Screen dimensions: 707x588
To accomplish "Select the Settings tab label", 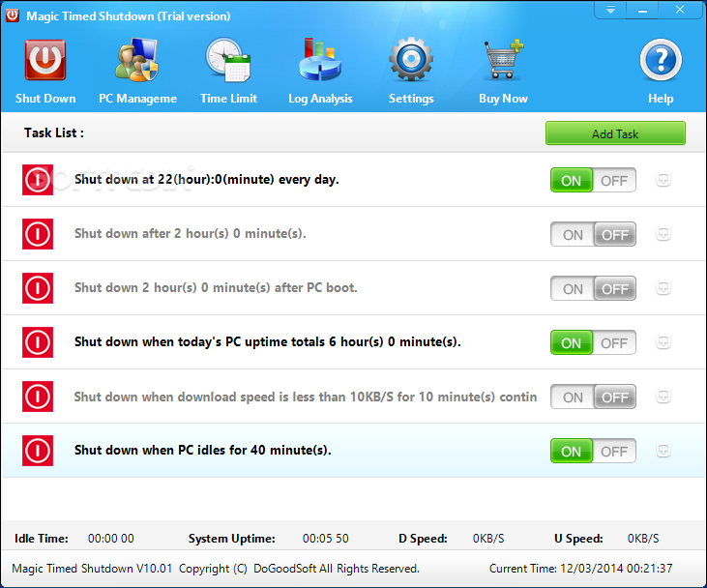I will click(411, 99).
